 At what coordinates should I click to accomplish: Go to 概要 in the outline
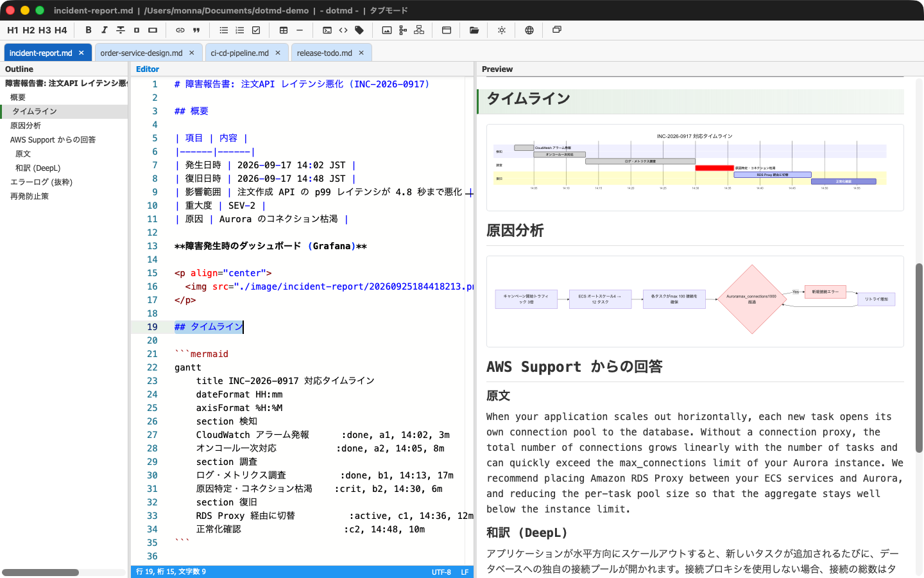18,98
